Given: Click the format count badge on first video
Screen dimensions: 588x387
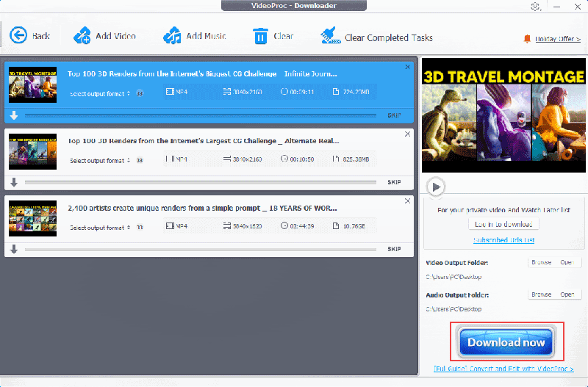Looking at the screenshot, I should click(140, 93).
